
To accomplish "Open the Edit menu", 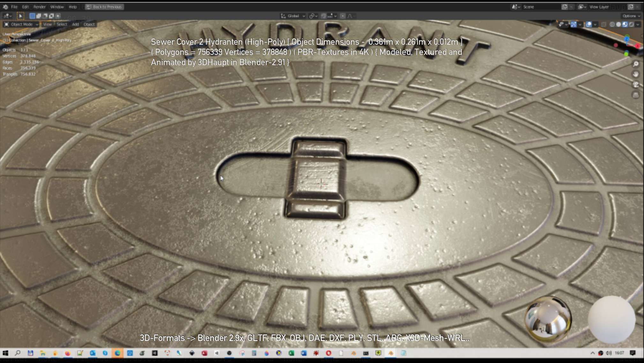I will [26, 7].
